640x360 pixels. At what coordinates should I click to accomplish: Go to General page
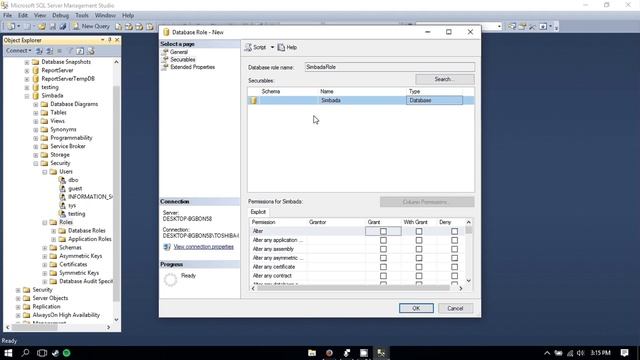tap(179, 52)
